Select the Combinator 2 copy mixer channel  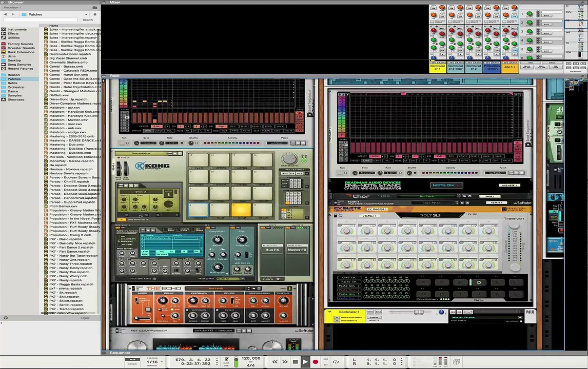click(x=456, y=68)
